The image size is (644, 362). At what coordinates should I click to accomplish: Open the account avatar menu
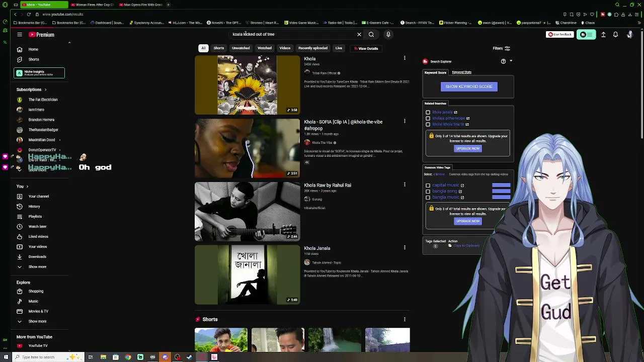(629, 35)
